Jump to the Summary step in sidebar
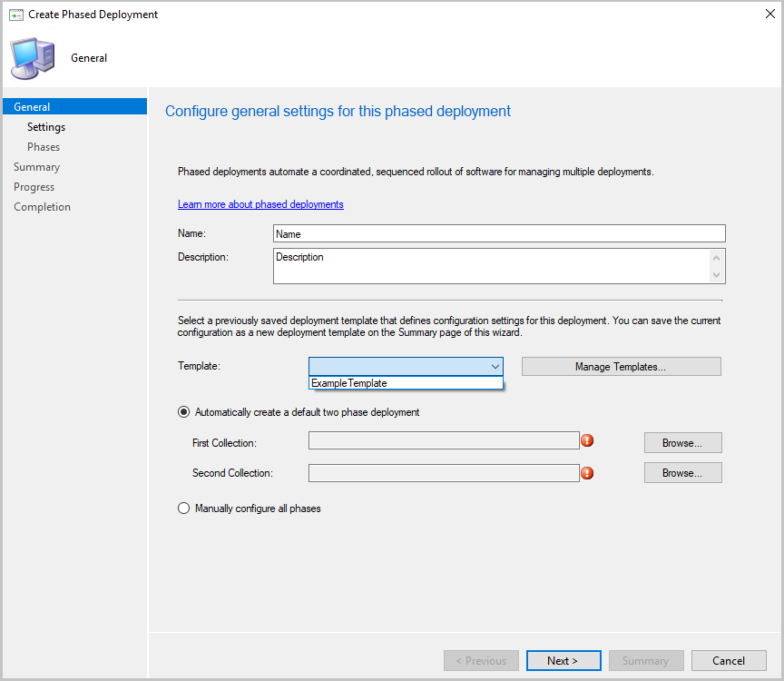 pyautogui.click(x=37, y=167)
